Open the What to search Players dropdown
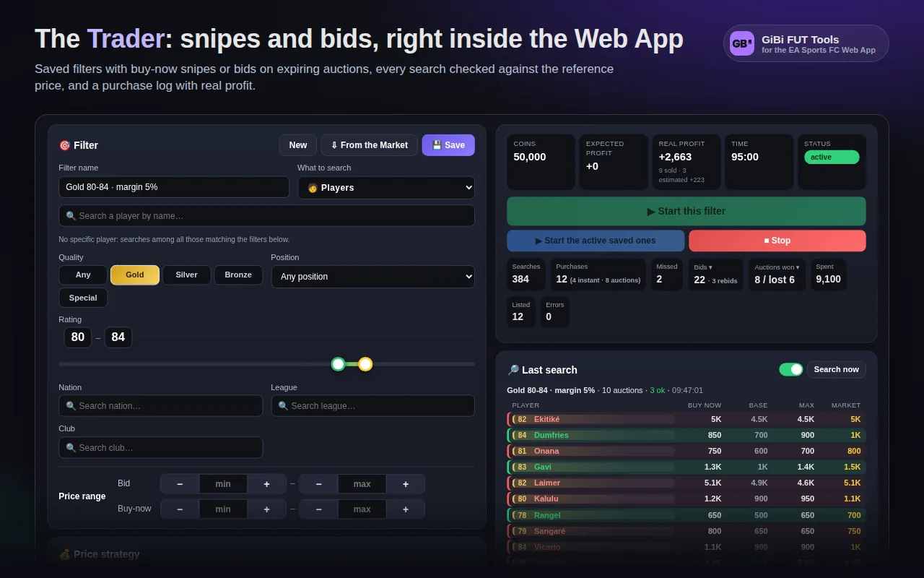 pos(386,187)
